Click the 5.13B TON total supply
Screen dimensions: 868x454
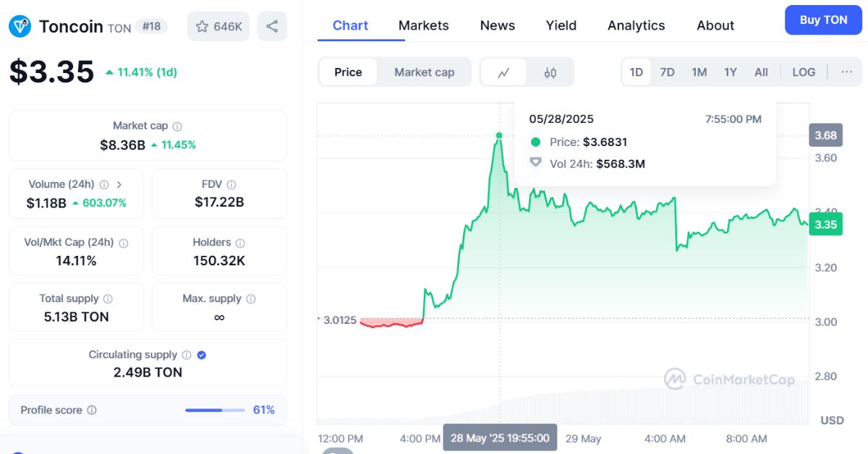[x=76, y=317]
